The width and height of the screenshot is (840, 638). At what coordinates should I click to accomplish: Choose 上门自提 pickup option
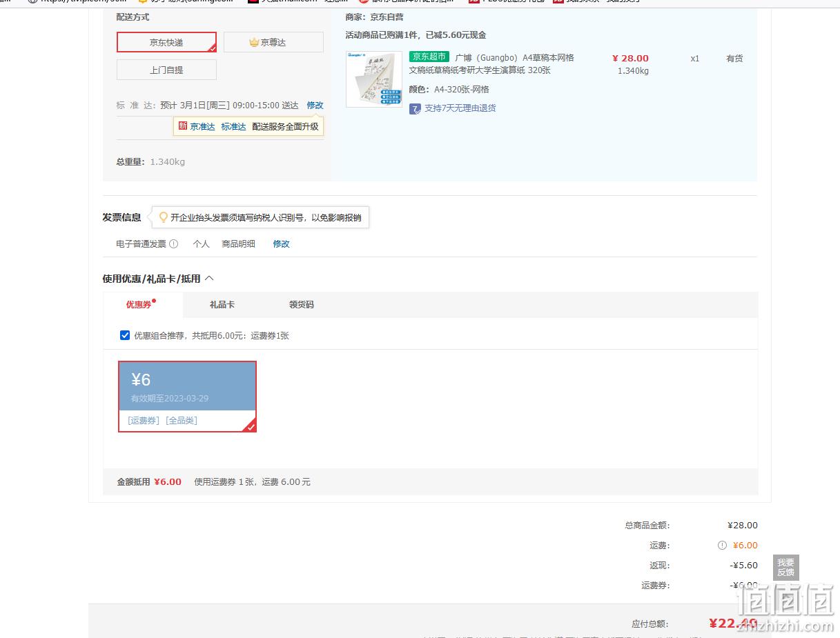click(x=166, y=70)
